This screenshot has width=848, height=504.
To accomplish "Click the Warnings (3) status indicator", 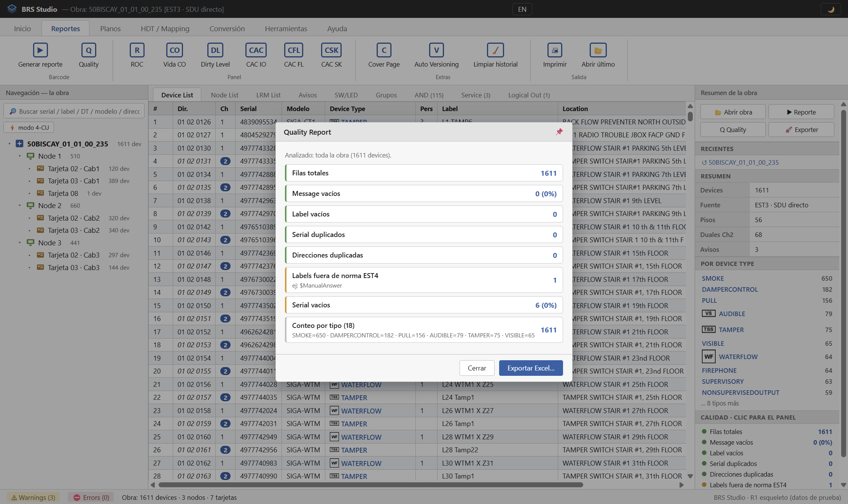I will click(x=33, y=497).
